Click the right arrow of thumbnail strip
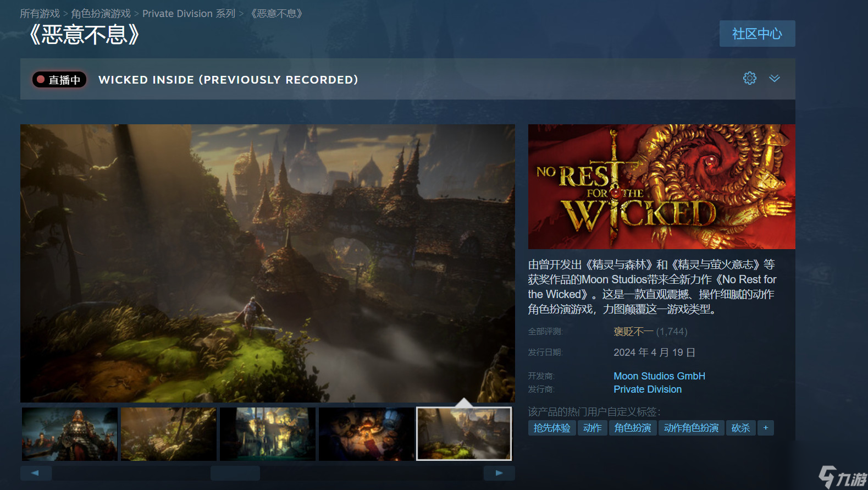This screenshot has height=490, width=868. coord(499,473)
